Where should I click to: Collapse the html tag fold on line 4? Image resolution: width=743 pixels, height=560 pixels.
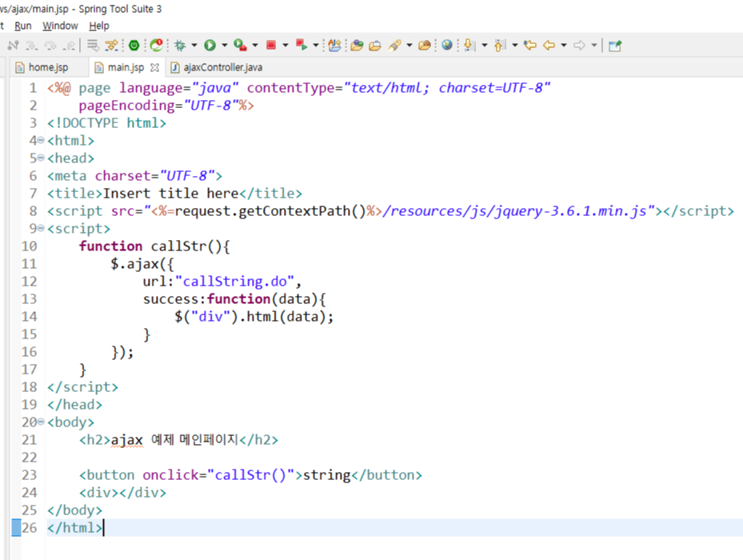[41, 140]
